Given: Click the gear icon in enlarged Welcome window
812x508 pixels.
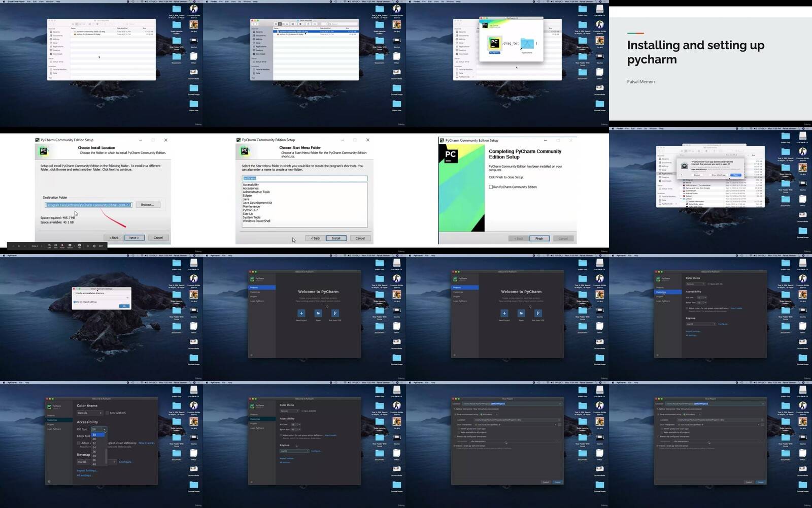Looking at the screenshot, I should pyautogui.click(x=49, y=482).
